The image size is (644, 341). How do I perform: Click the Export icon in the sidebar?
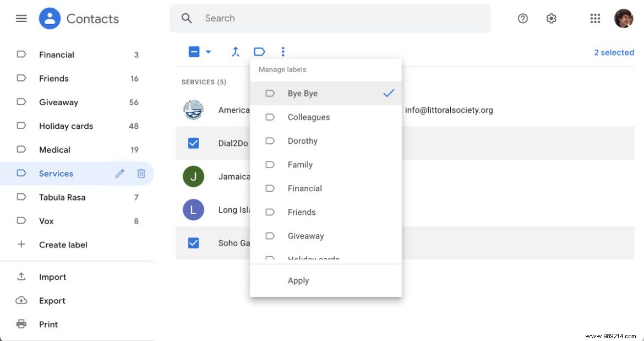[21, 300]
